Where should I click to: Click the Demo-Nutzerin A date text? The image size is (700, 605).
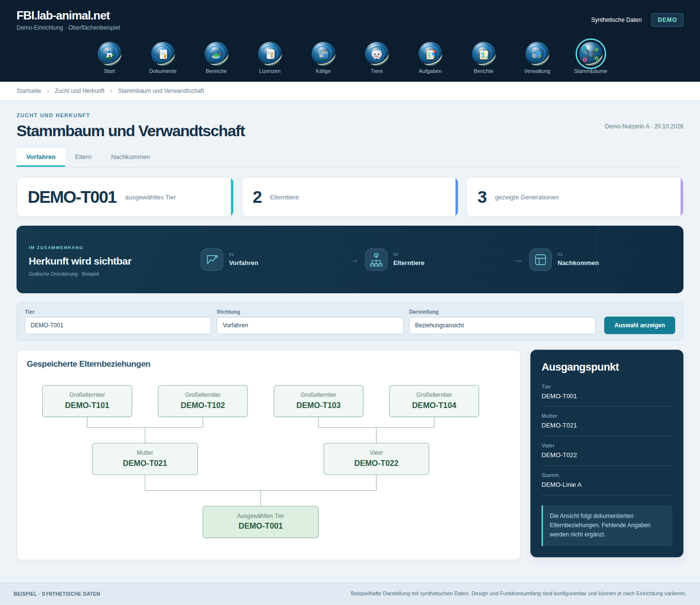644,126
